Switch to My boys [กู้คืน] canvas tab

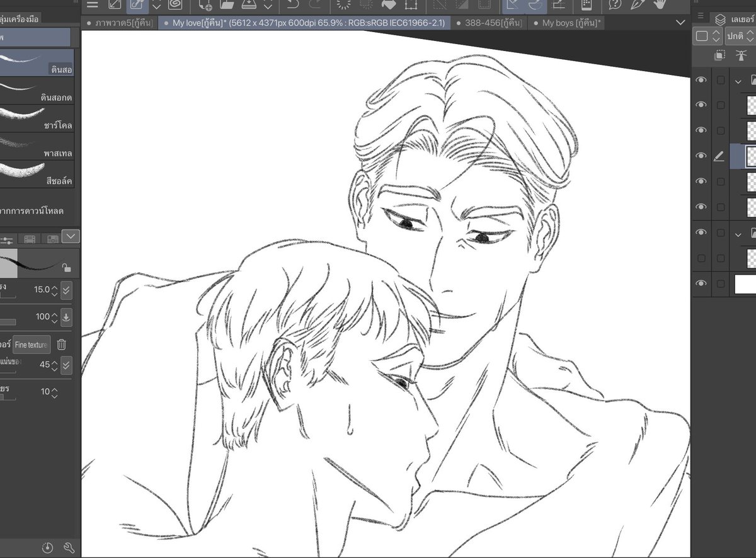pos(567,23)
